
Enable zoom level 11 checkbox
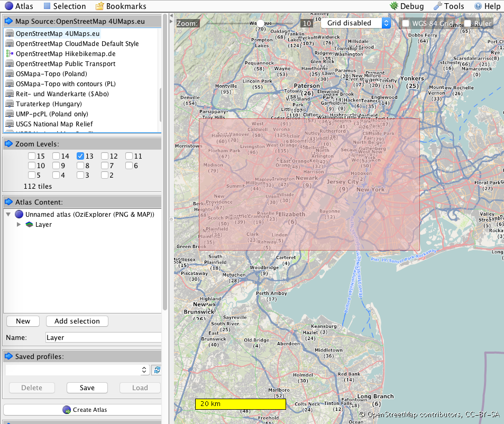[x=129, y=156]
